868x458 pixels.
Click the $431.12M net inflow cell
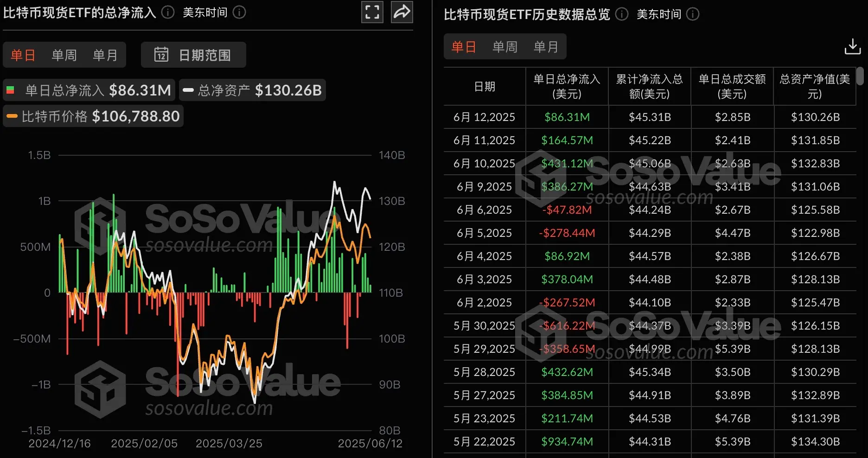pyautogui.click(x=567, y=164)
